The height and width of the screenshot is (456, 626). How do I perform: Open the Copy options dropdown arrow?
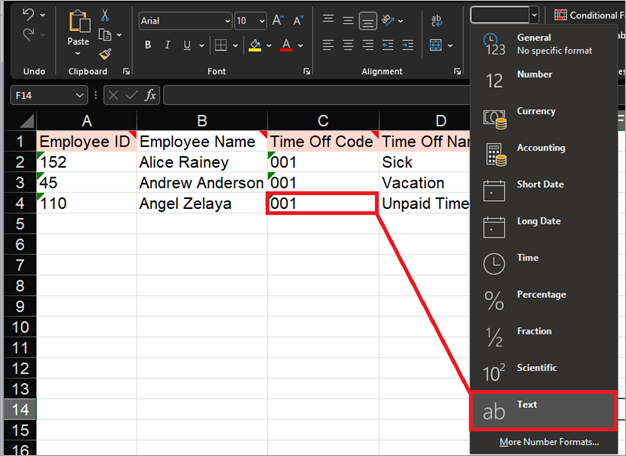coord(119,35)
